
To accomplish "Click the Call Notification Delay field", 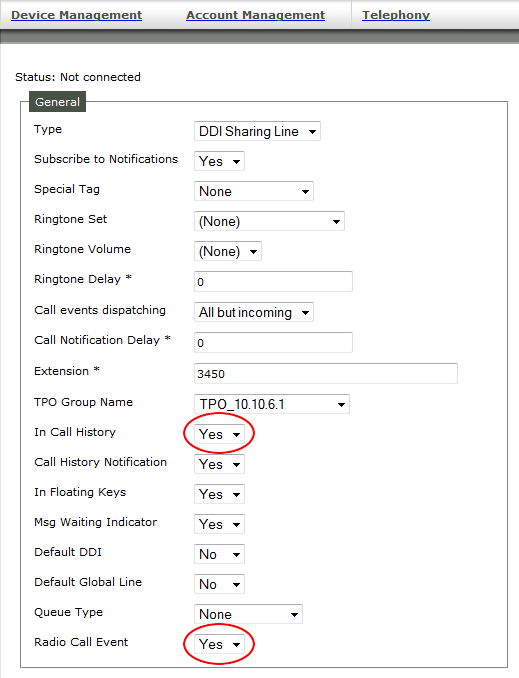I will (273, 342).
